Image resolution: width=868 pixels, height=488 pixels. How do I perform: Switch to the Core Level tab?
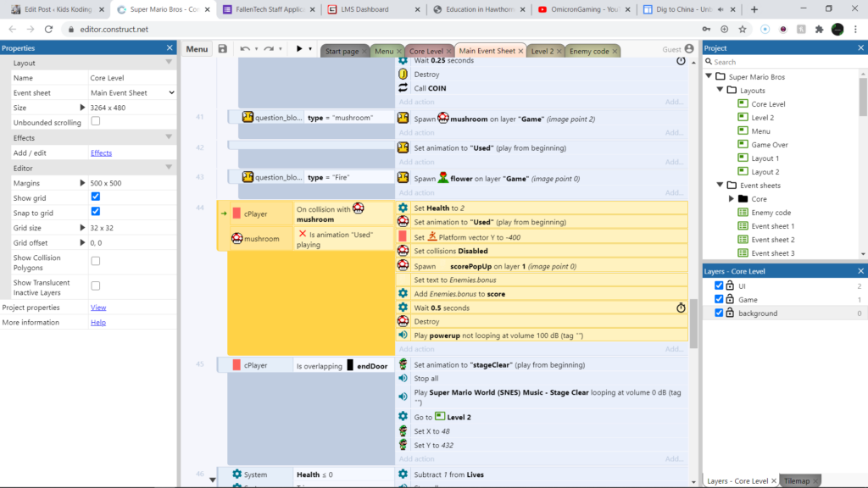click(426, 51)
